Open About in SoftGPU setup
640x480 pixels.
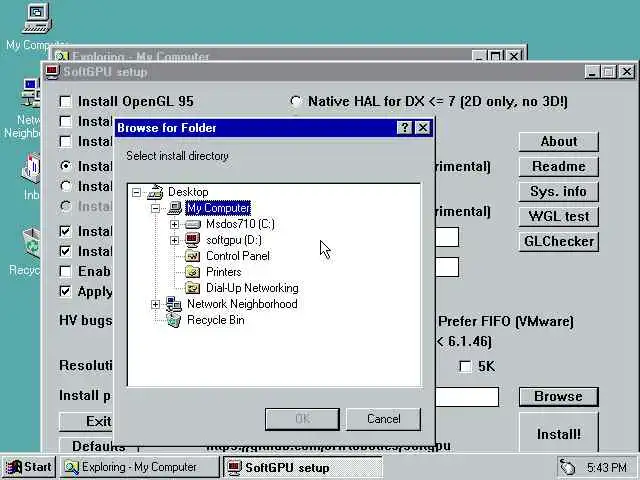point(558,142)
